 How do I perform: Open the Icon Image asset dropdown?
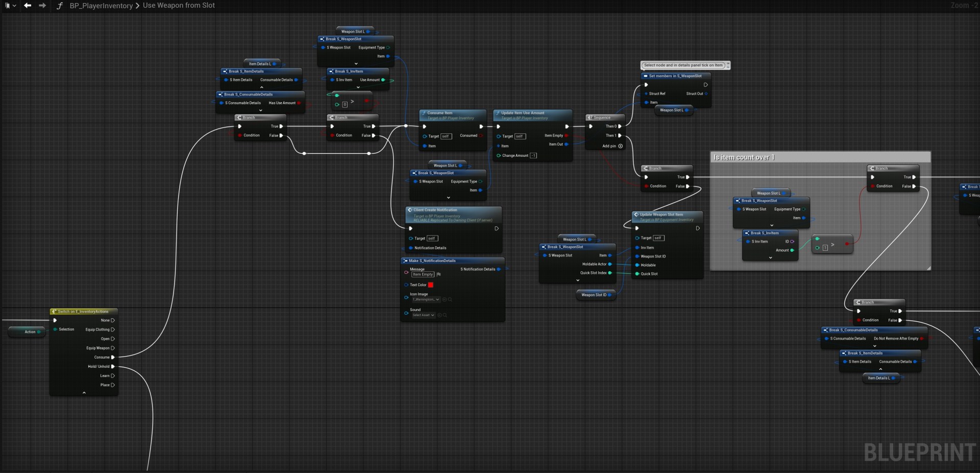(426, 300)
